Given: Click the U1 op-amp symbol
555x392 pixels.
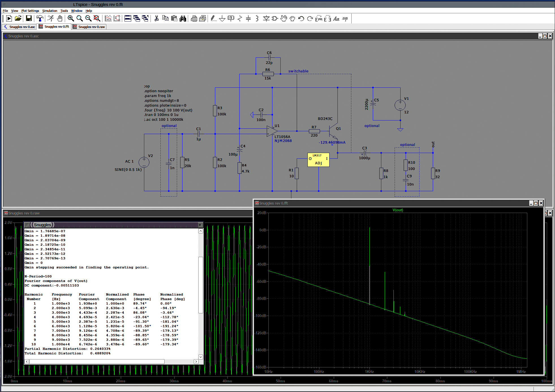Looking at the screenshot, I should point(272,131).
